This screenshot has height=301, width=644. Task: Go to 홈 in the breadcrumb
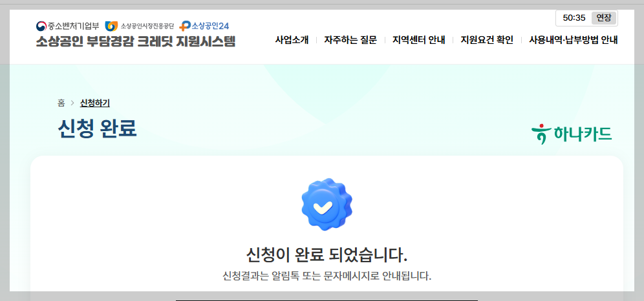61,103
